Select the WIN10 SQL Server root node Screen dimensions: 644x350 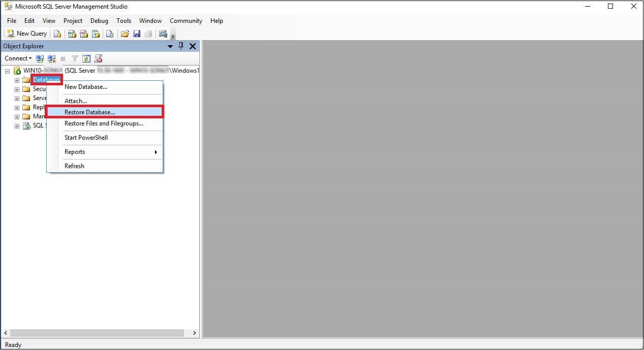point(111,71)
